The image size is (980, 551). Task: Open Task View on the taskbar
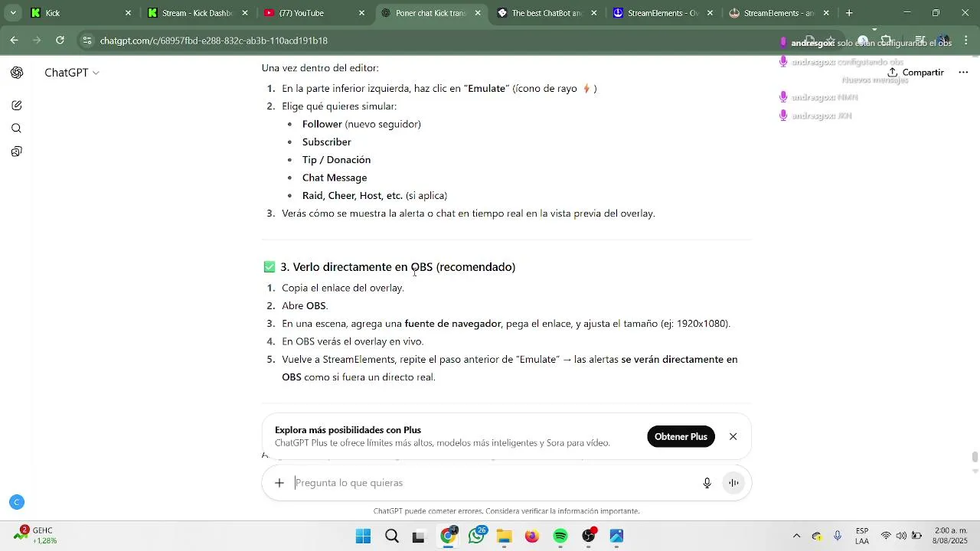[x=419, y=536]
